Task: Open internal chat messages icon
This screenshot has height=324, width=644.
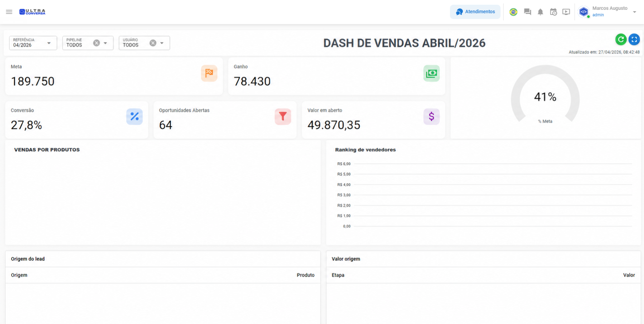Action: pos(527,12)
